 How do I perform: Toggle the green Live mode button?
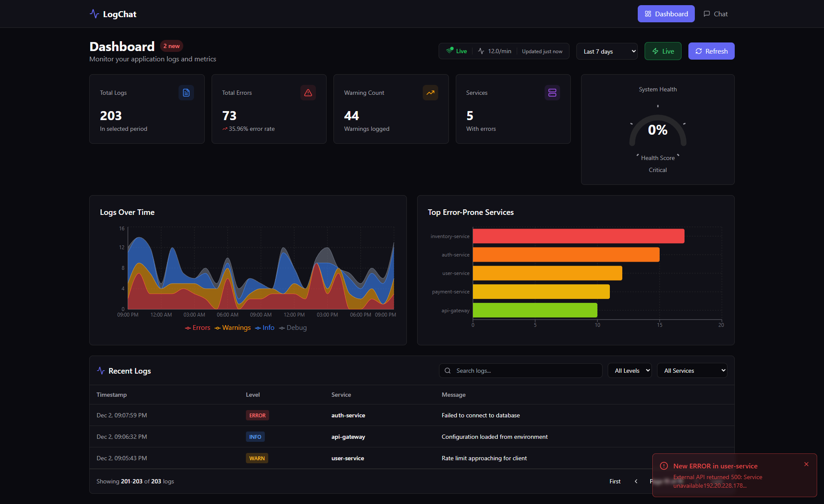(663, 51)
